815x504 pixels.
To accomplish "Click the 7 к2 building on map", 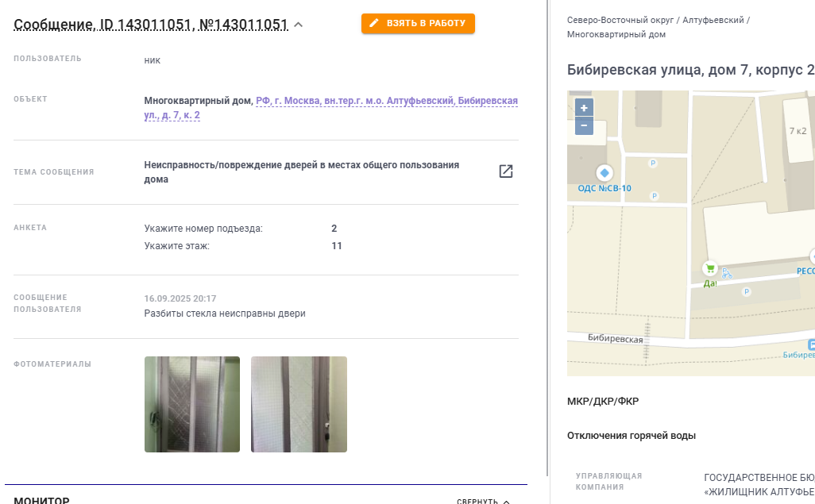I will click(x=798, y=131).
